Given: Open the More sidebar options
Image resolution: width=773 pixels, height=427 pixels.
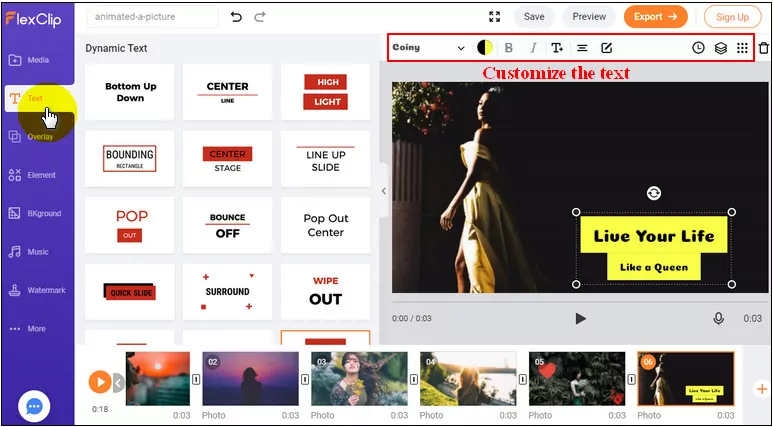Looking at the screenshot, I should pos(28,329).
